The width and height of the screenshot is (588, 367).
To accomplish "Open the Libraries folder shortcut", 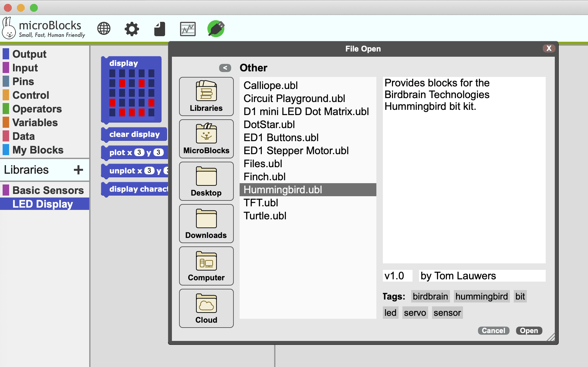I will (206, 96).
